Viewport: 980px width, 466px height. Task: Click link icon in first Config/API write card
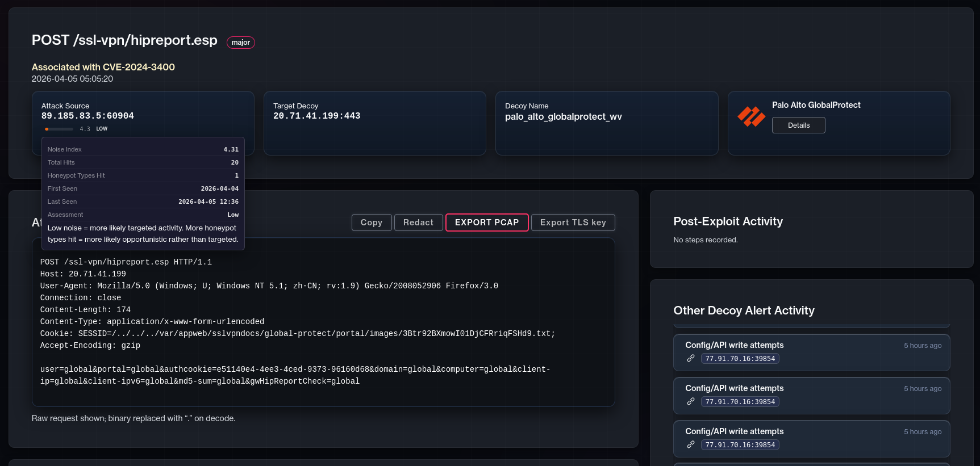690,358
